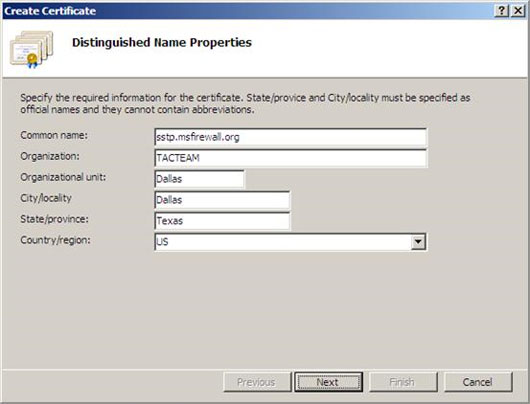Click the disabled Previous button
Screen dimensions: 530x404
pos(257,382)
